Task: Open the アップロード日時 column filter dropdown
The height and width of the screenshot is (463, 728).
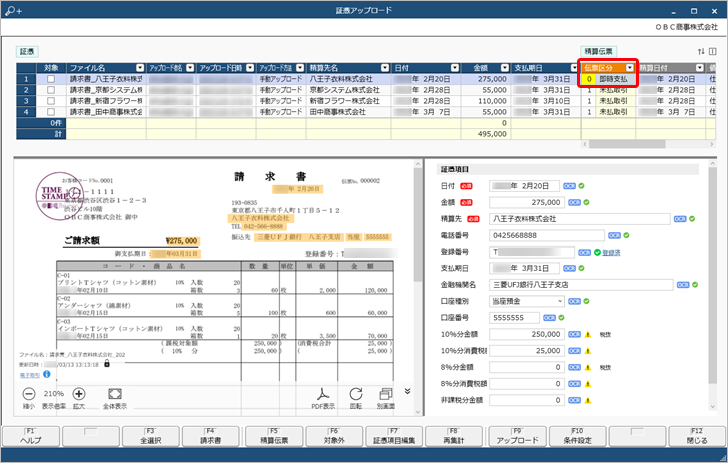Action: [250, 68]
